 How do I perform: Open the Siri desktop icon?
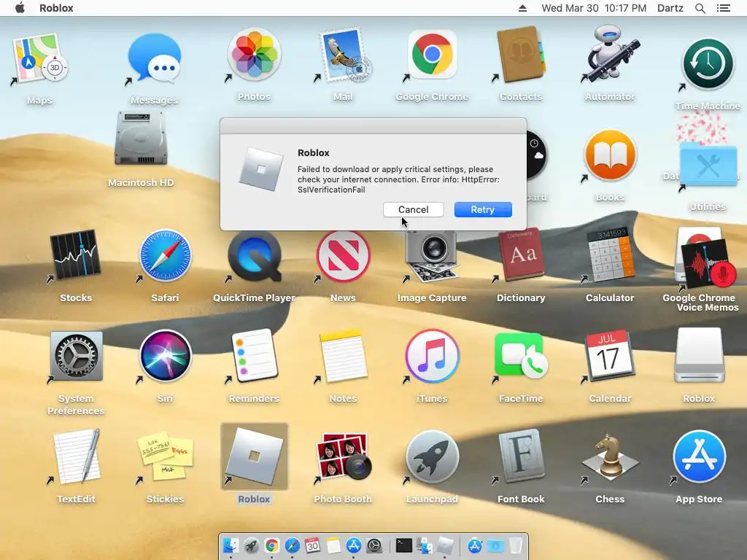click(x=165, y=356)
